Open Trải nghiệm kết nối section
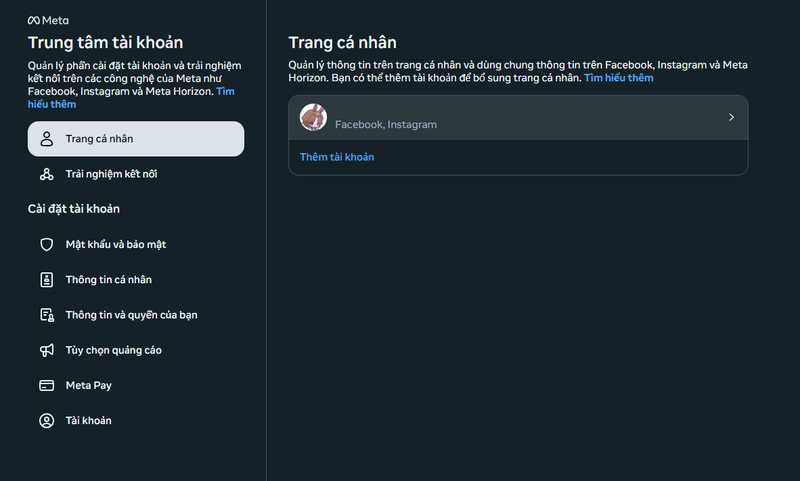This screenshot has height=481, width=800. pyautogui.click(x=136, y=174)
